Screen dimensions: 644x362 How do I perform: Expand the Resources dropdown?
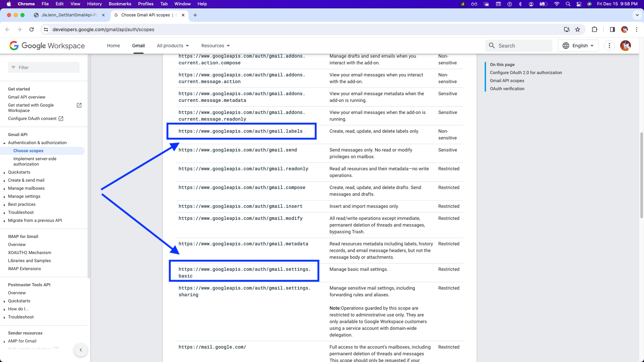click(x=216, y=46)
